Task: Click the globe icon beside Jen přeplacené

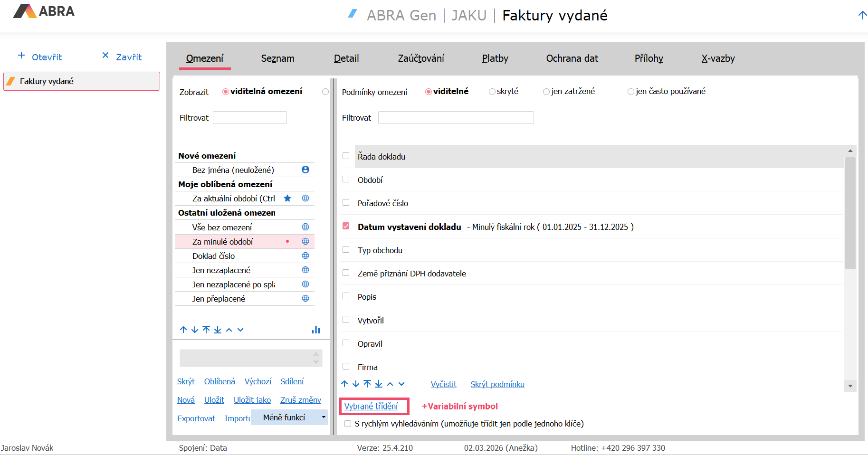Action: pyautogui.click(x=305, y=298)
